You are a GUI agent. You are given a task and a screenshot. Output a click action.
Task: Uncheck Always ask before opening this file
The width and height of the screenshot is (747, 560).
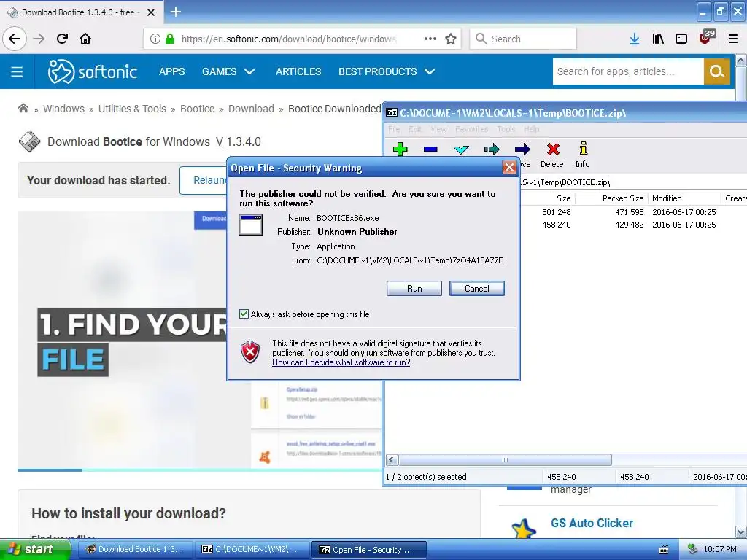click(244, 314)
